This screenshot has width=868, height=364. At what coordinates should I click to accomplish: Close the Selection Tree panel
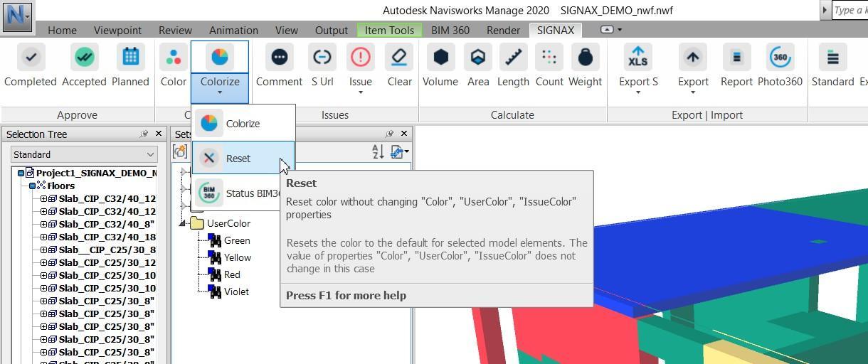point(159,134)
